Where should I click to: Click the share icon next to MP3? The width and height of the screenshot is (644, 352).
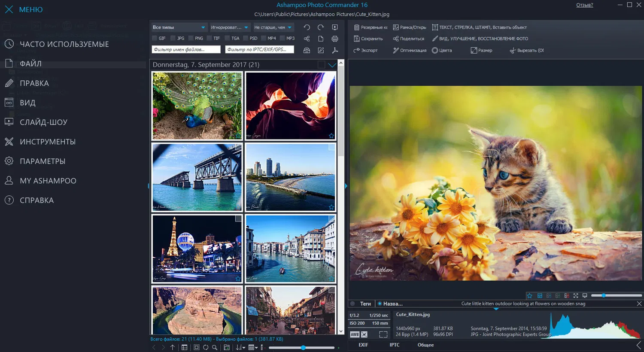[307, 39]
